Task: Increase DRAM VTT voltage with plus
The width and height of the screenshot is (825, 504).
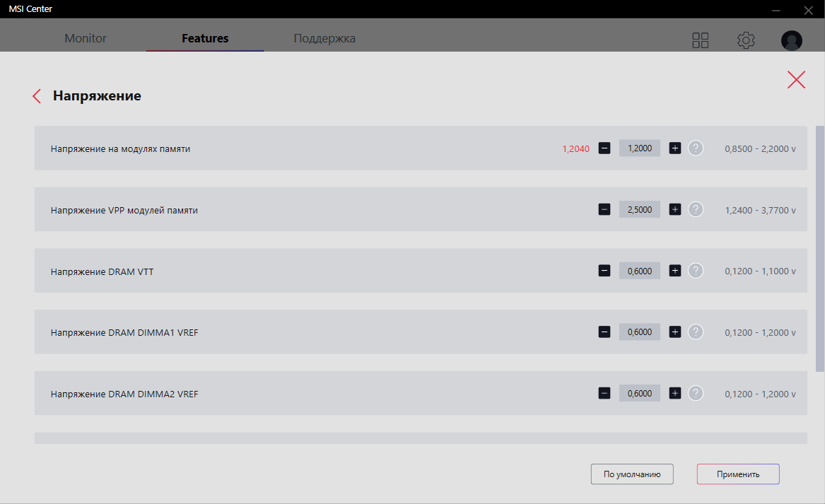Action: coord(675,271)
